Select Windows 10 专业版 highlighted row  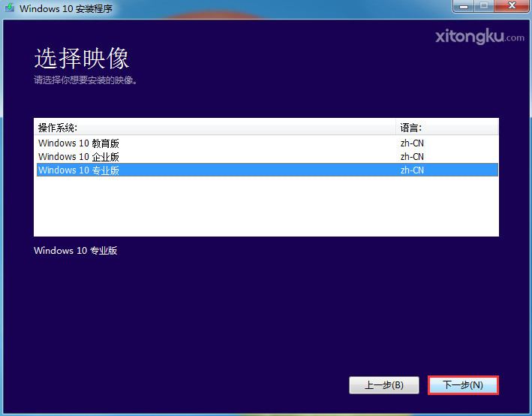(x=267, y=170)
